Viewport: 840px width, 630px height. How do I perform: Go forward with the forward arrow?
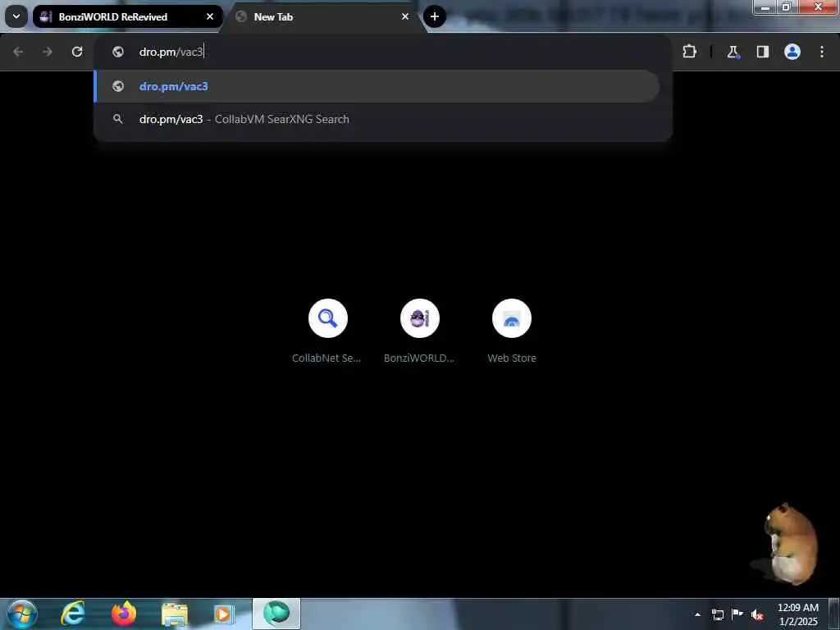[x=48, y=52]
